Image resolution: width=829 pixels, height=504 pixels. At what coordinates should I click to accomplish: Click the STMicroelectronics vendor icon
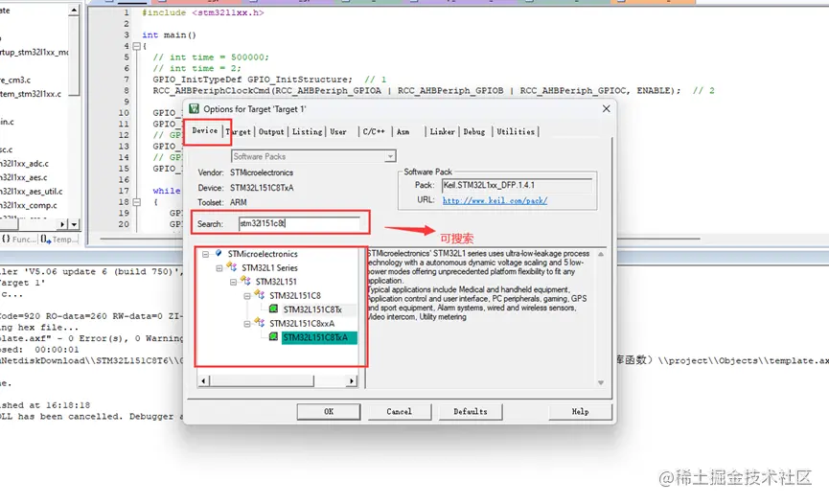tap(219, 253)
